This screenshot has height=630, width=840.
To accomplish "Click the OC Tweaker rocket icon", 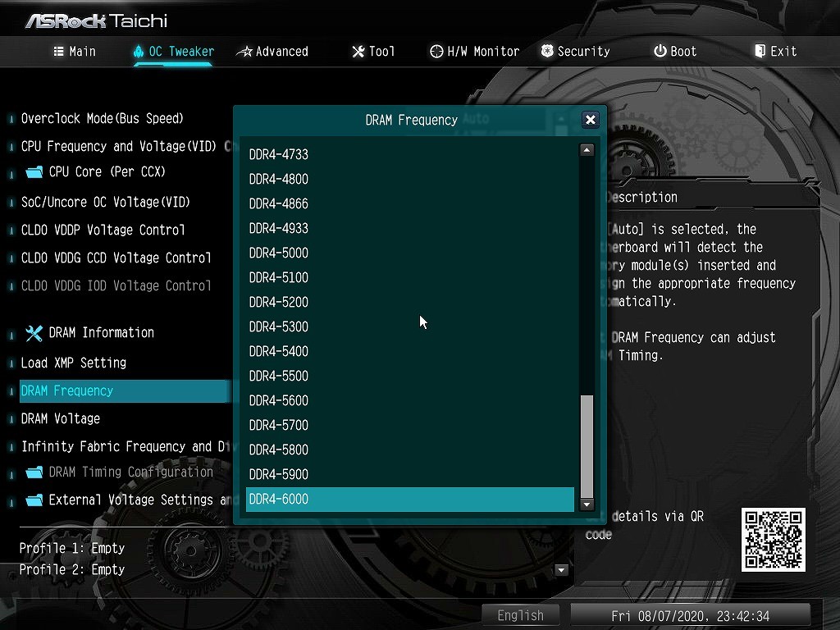I will 139,52.
